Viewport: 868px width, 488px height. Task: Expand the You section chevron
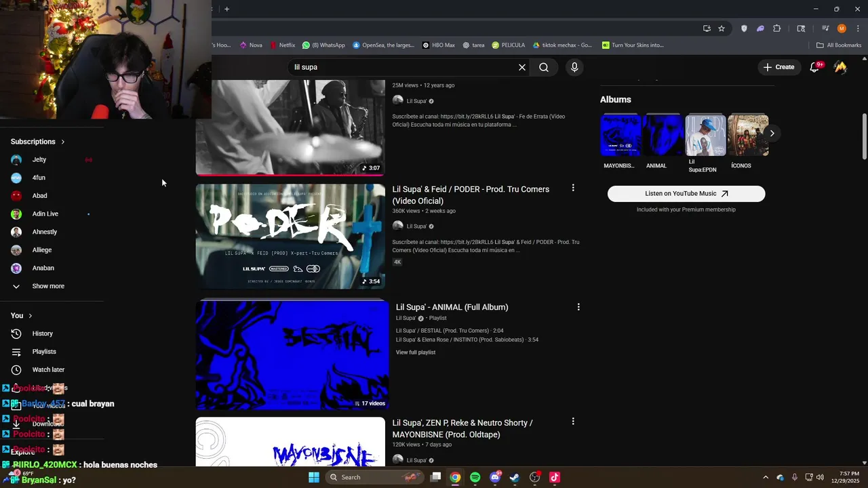coord(31,316)
